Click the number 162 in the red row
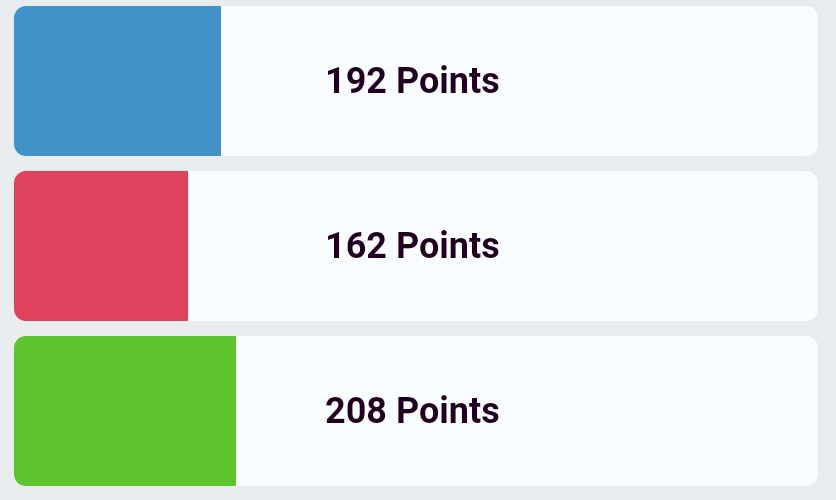This screenshot has height=500, width=836. pyautogui.click(x=356, y=246)
